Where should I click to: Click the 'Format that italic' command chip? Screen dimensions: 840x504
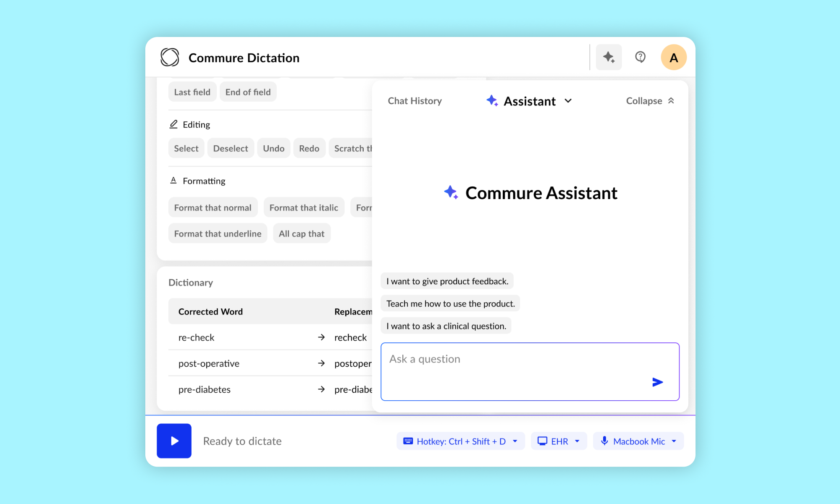304,207
